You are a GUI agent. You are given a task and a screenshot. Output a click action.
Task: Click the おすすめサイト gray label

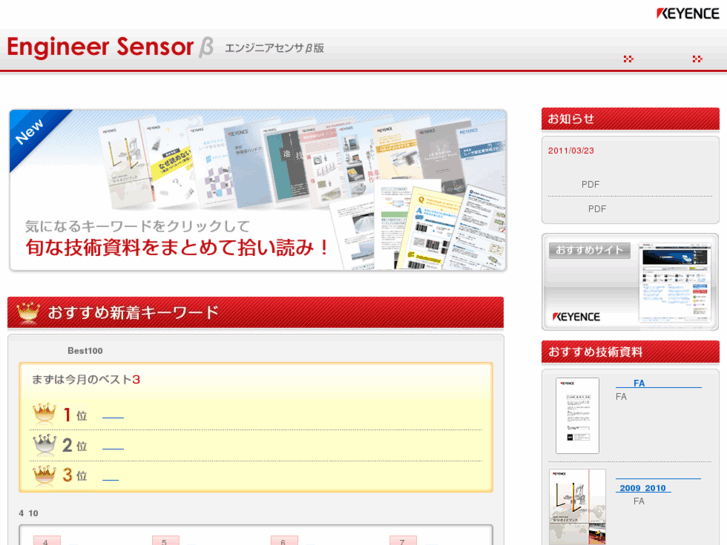[589, 250]
